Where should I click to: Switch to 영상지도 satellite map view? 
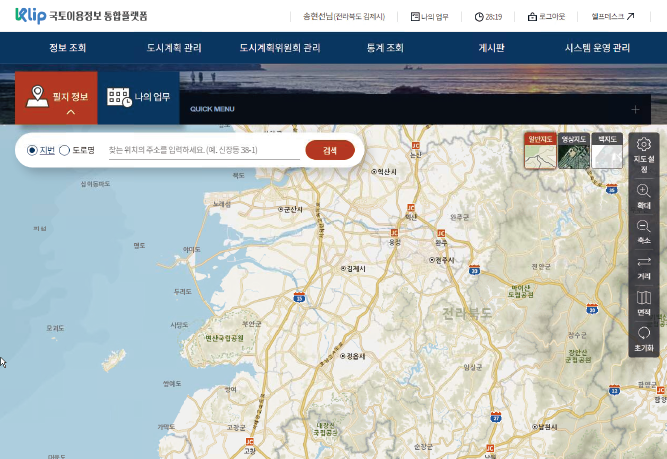click(x=573, y=151)
